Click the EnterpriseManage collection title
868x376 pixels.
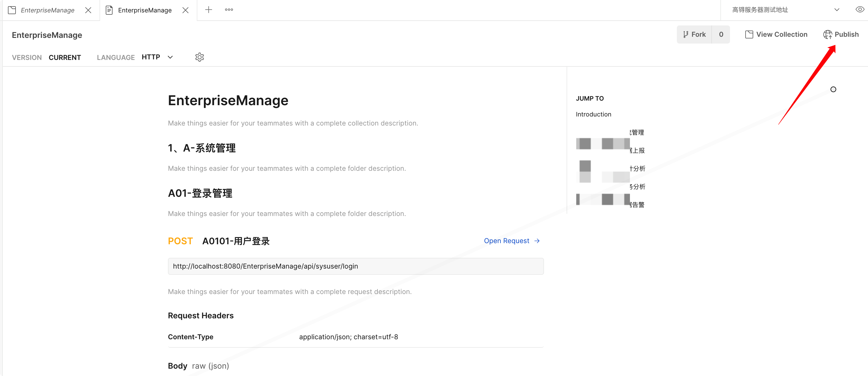[x=47, y=35]
